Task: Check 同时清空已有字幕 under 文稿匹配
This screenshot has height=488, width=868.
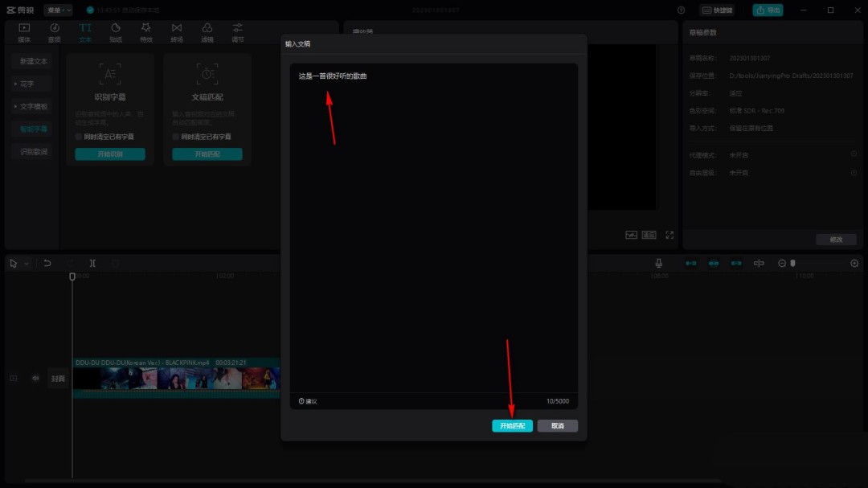Action: [175, 135]
